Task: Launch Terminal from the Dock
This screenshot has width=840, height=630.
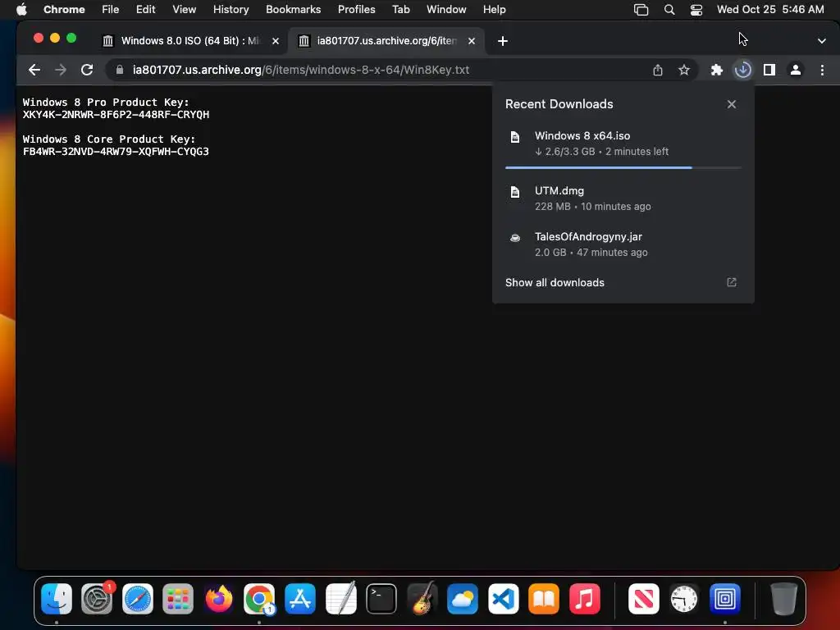Action: click(x=381, y=599)
